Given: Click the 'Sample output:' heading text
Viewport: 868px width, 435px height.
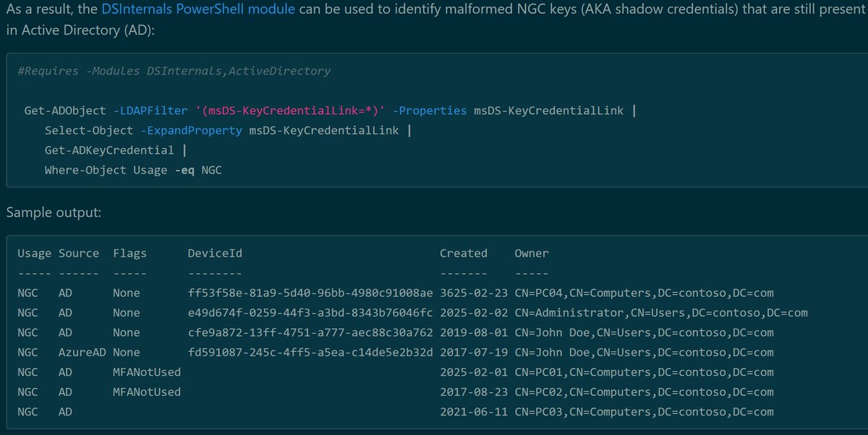Looking at the screenshot, I should click(x=54, y=214).
